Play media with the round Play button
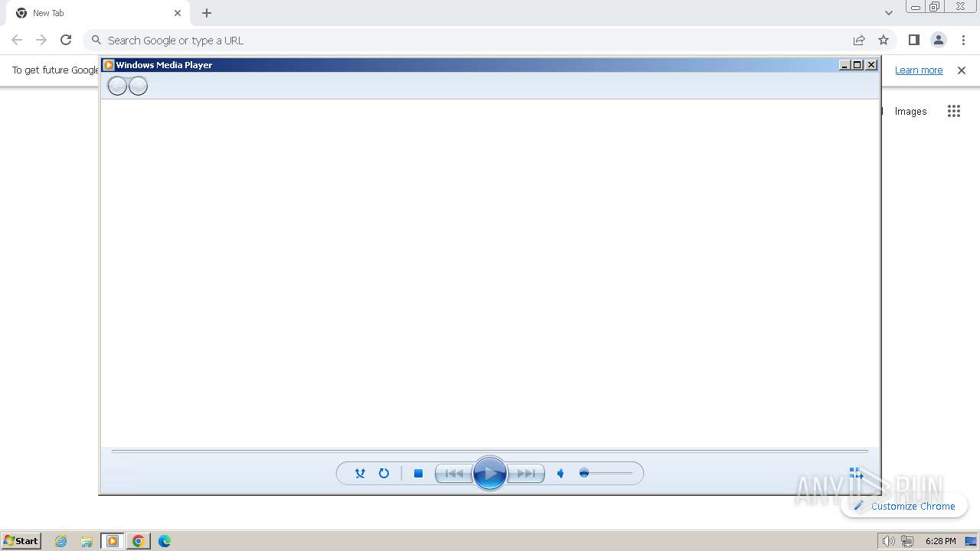The width and height of the screenshot is (980, 551). 490,474
